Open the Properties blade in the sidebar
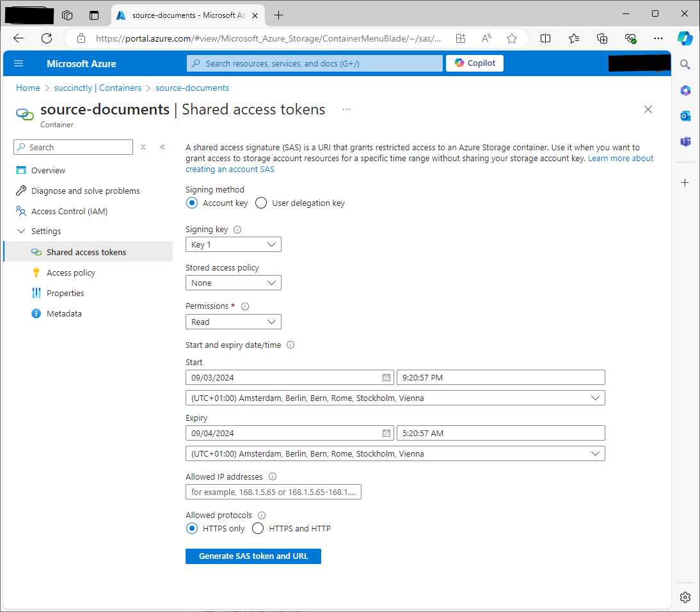This screenshot has width=700, height=612. tap(65, 293)
